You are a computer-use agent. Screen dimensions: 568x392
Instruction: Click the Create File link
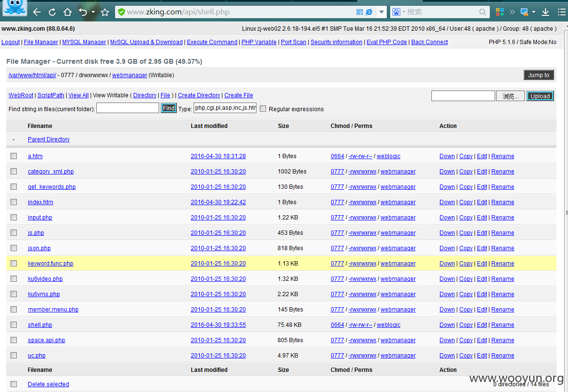pos(239,95)
